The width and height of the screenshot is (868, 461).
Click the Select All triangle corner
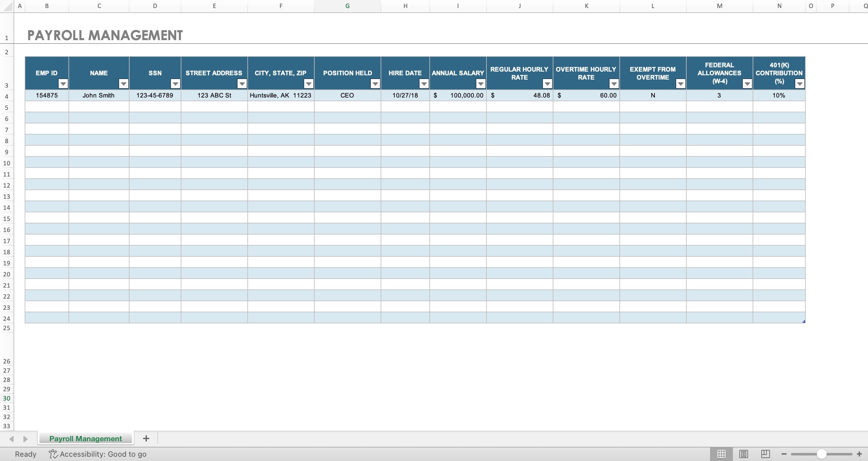(x=7, y=6)
